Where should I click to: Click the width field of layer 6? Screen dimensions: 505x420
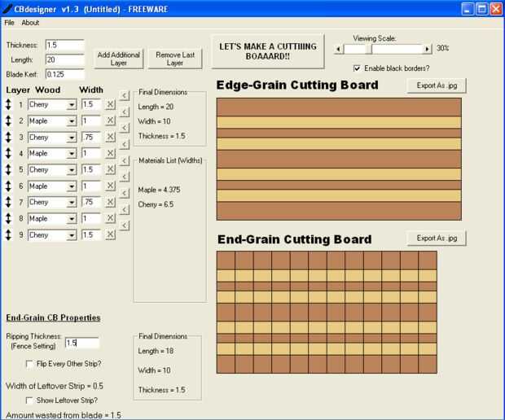point(92,186)
